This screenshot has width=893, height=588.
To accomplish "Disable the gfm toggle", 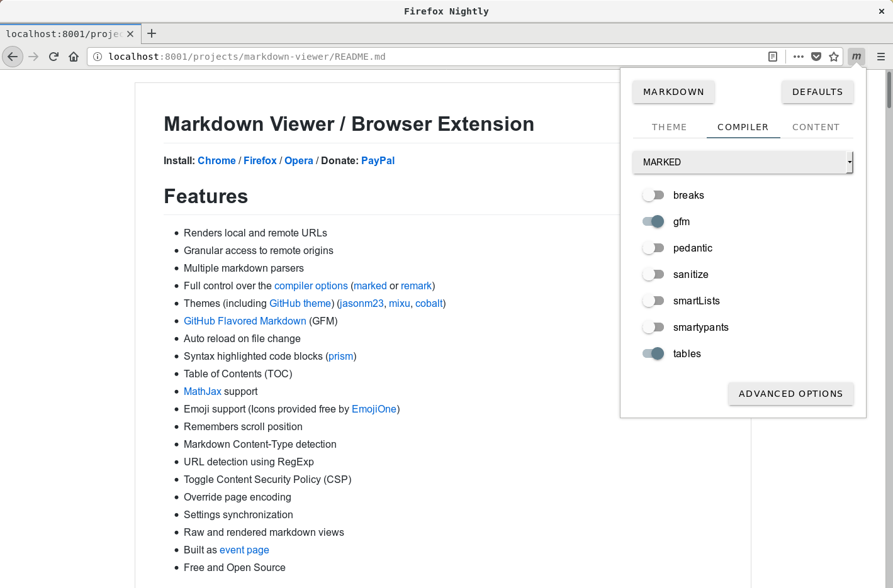I will pyautogui.click(x=653, y=221).
